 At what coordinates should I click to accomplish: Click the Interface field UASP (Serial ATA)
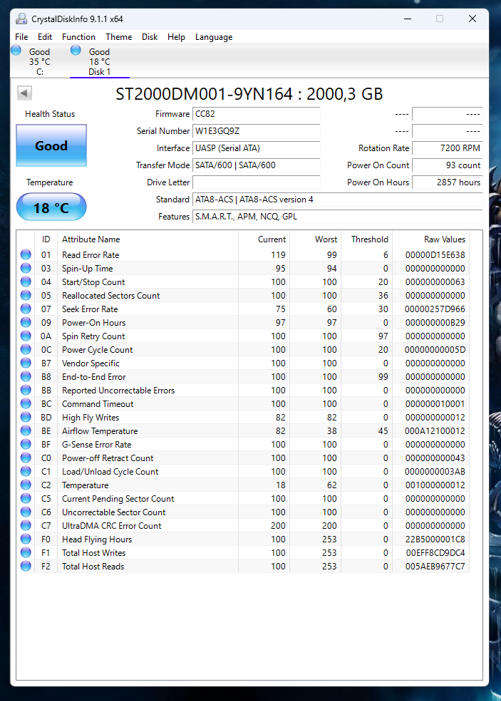point(256,148)
